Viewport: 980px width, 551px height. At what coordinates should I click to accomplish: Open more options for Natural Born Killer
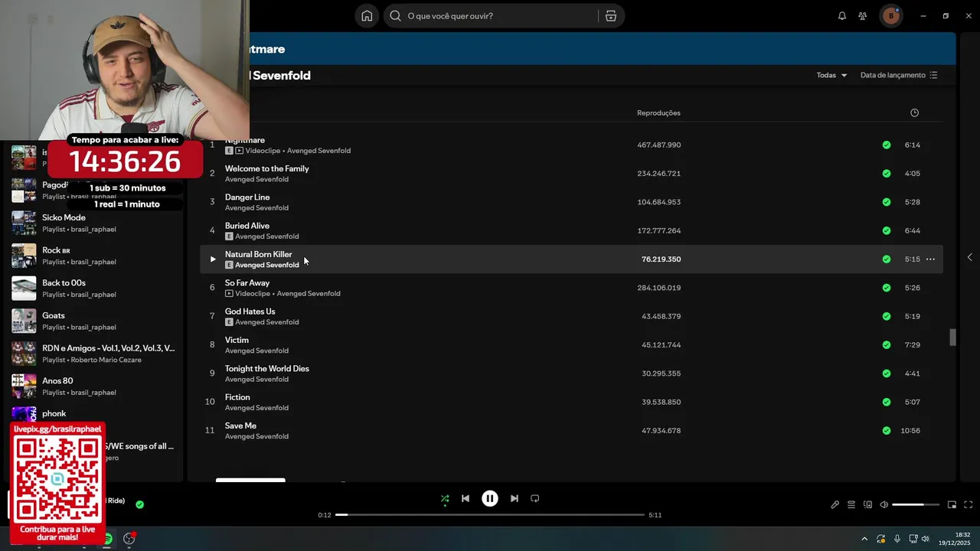tap(930, 259)
